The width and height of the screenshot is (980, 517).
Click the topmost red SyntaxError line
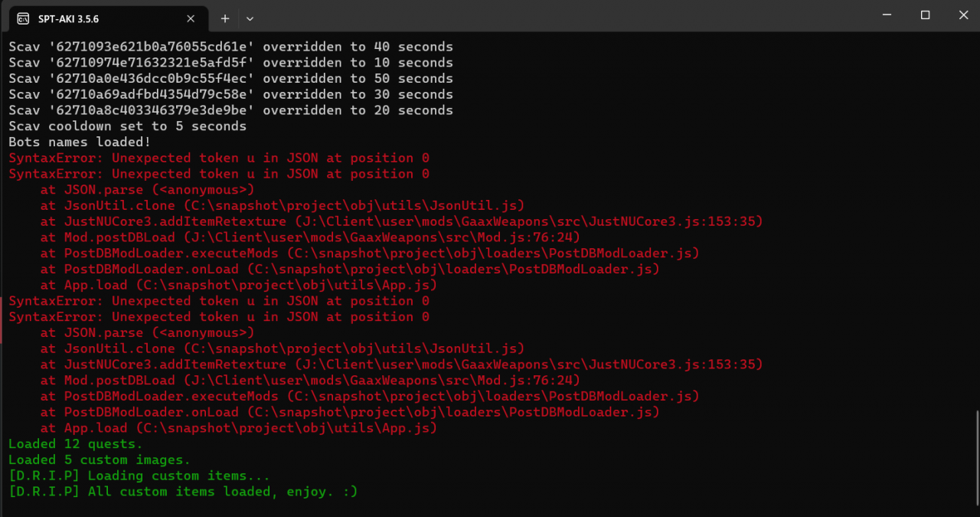[218, 158]
